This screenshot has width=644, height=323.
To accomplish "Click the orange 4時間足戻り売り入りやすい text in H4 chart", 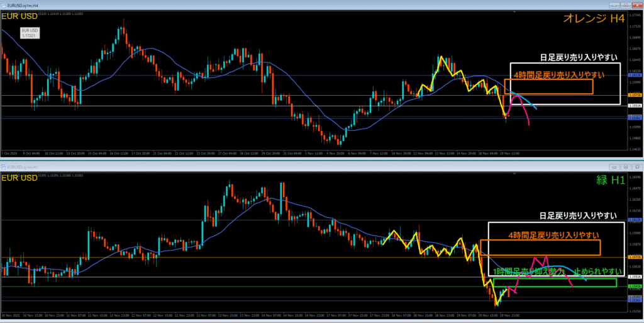I will tap(559, 75).
